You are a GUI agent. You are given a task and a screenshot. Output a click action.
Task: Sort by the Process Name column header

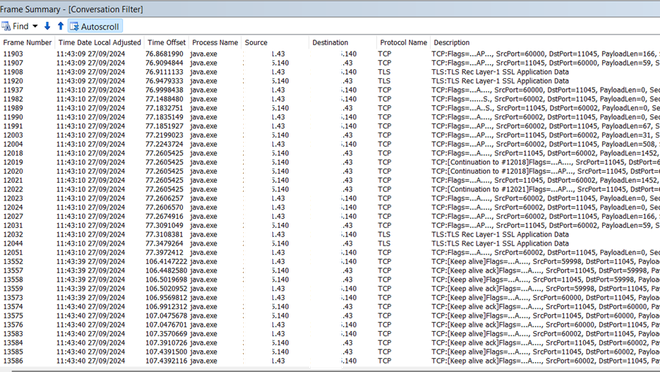coord(215,43)
